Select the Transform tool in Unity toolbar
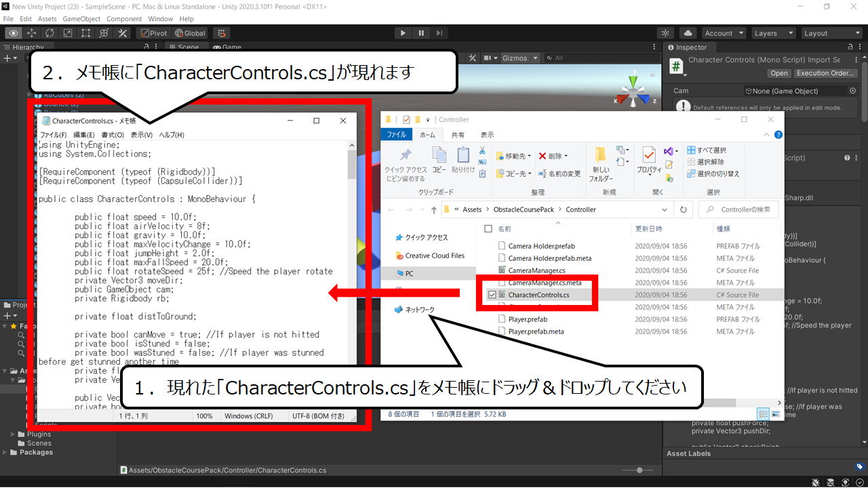868x488 pixels. click(x=104, y=33)
